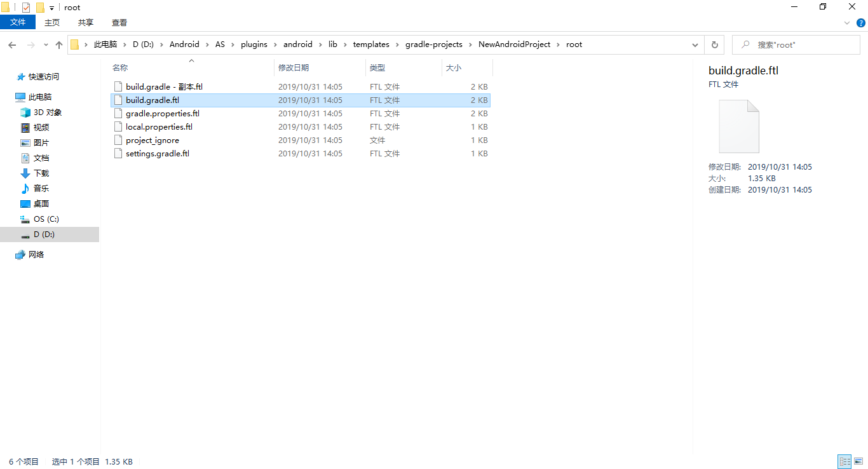Open 图片 folder in sidebar
The height and width of the screenshot is (469, 868).
[41, 143]
